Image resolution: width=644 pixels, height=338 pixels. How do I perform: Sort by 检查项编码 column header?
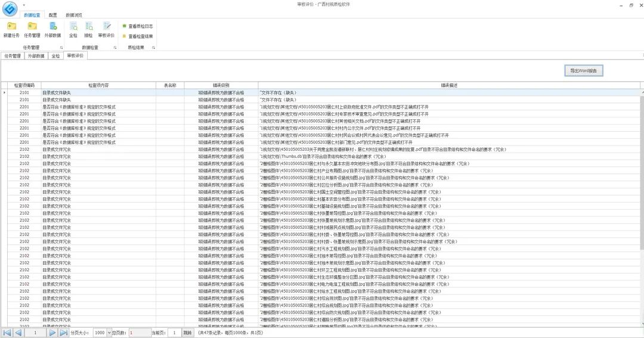coord(24,85)
